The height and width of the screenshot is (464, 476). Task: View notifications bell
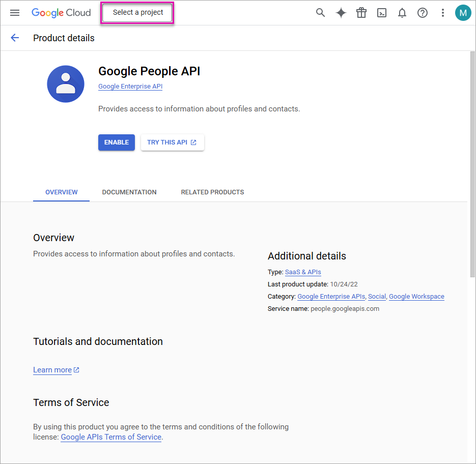[402, 13]
